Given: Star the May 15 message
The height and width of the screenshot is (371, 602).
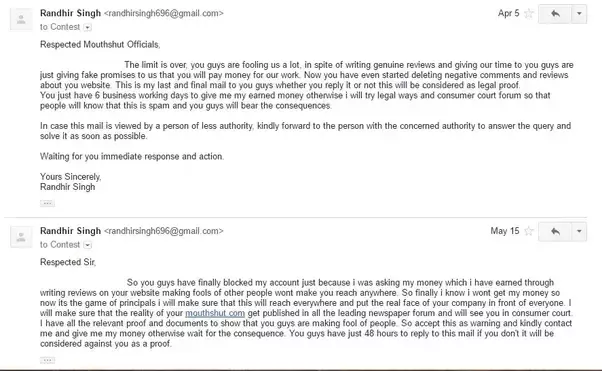Looking at the screenshot, I should point(529,231).
